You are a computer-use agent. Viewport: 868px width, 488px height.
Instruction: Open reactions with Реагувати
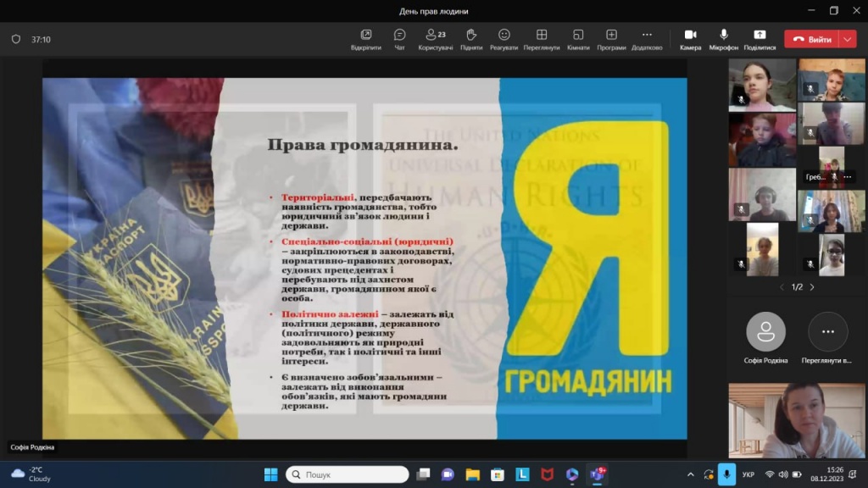504,39
